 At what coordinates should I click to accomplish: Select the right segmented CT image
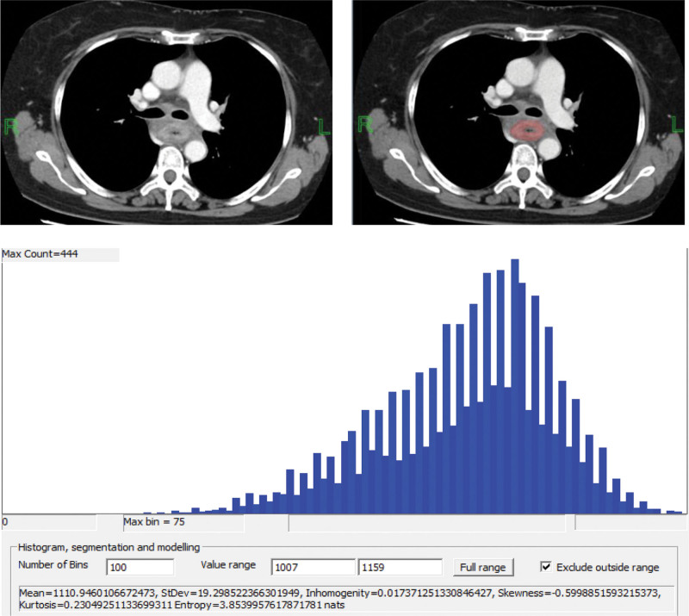click(520, 112)
